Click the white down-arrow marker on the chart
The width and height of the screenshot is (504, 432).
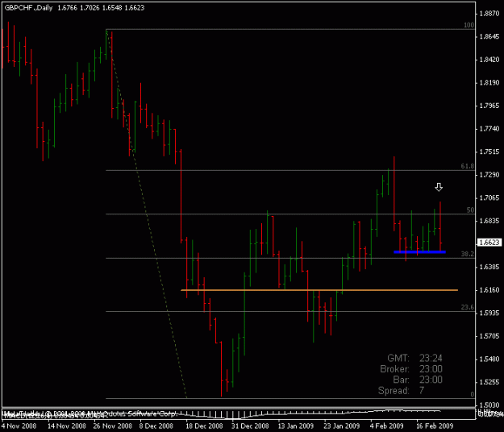(x=439, y=187)
